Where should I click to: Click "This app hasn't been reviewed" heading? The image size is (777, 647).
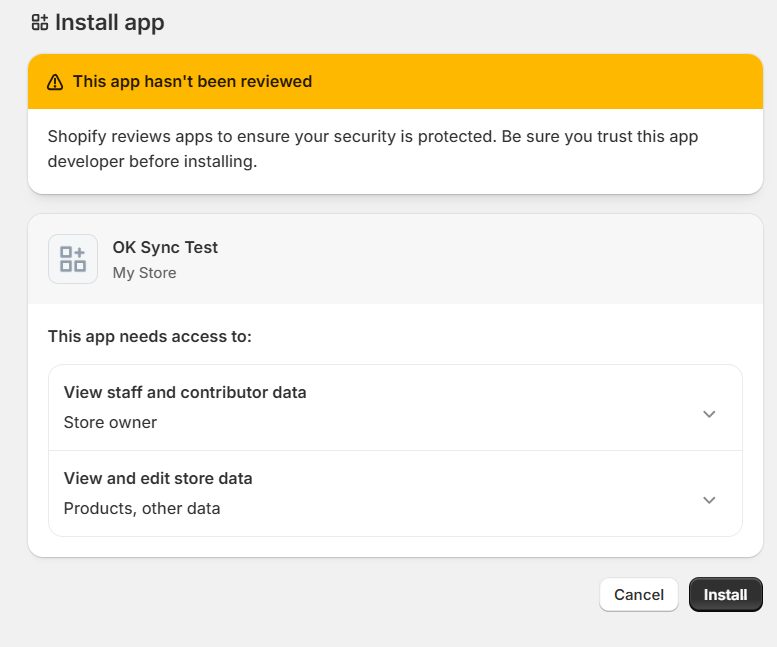(x=192, y=81)
